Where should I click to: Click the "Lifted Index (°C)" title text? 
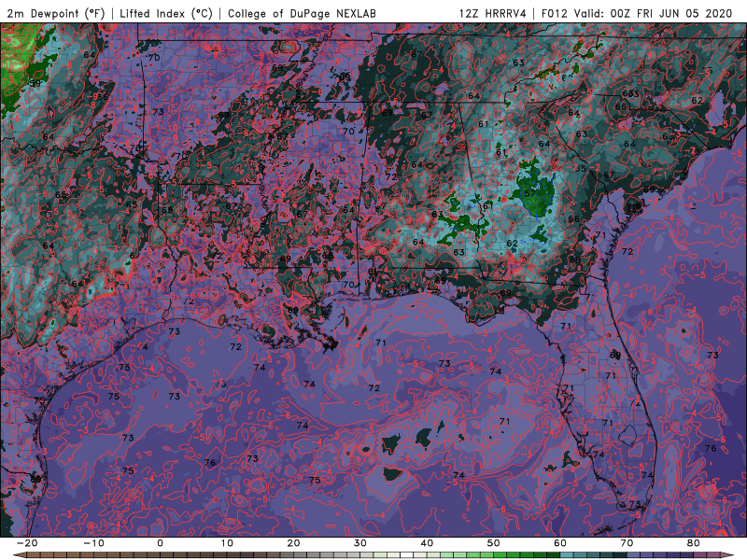pos(166,13)
